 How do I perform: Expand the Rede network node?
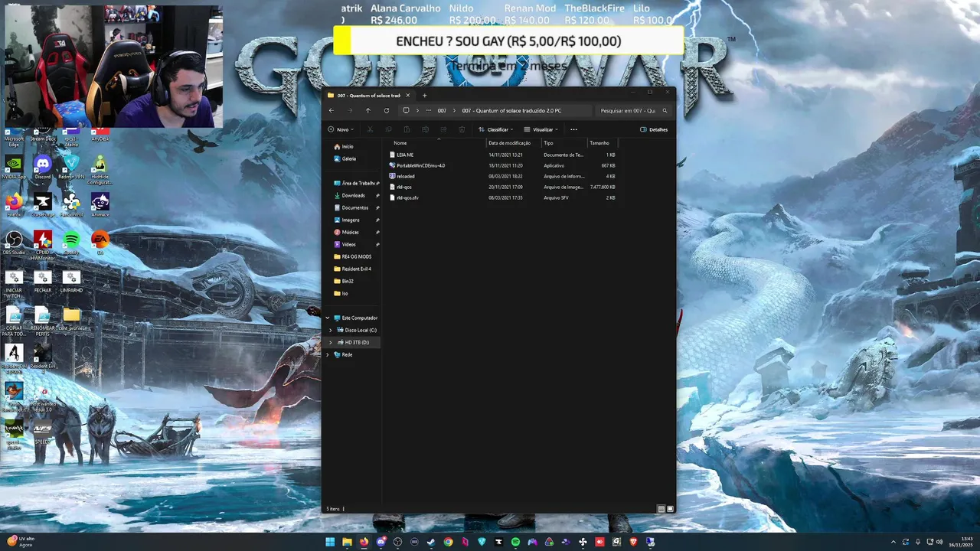coord(328,354)
